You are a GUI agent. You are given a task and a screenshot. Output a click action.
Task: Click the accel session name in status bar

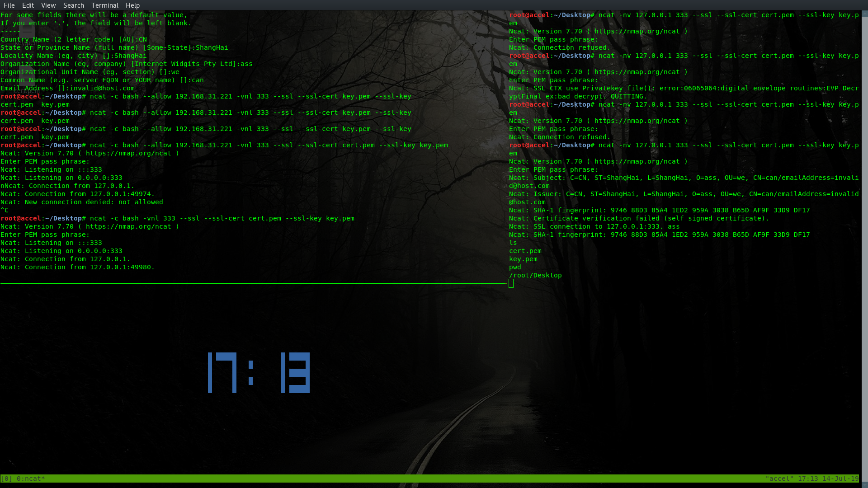point(779,479)
